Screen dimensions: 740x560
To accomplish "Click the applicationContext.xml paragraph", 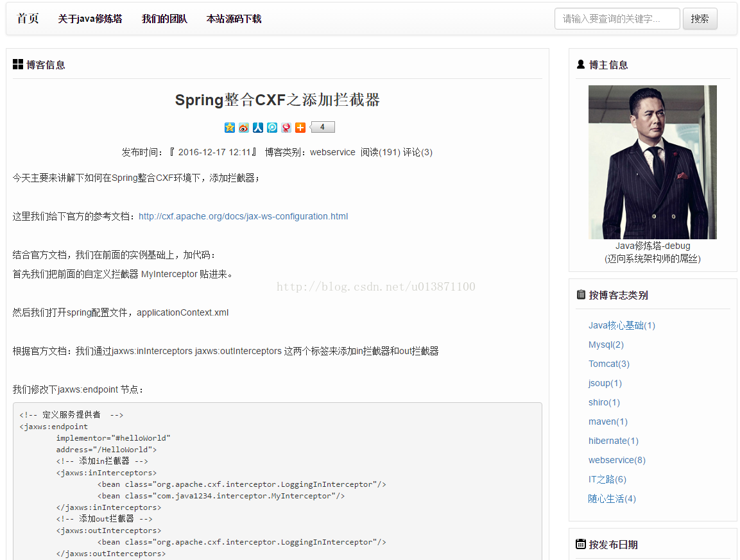I will click(x=121, y=312).
